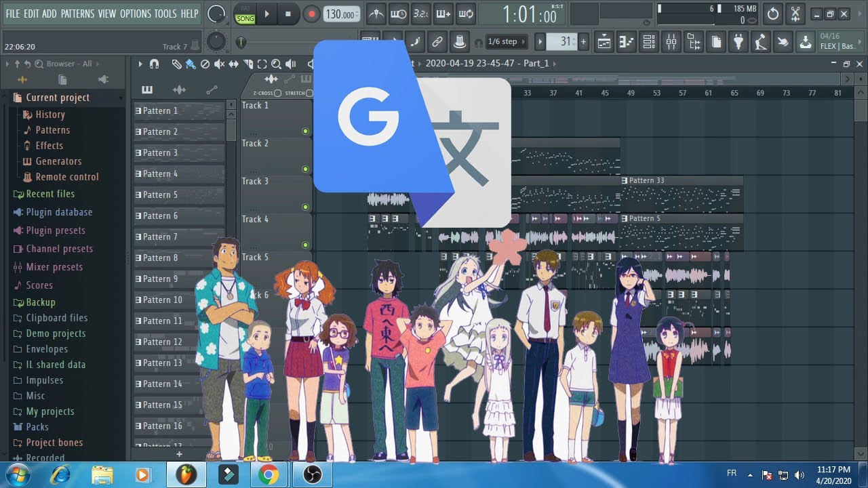The width and height of the screenshot is (868, 488).
Task: Select the playlist Paint brush tool
Action: [x=191, y=64]
